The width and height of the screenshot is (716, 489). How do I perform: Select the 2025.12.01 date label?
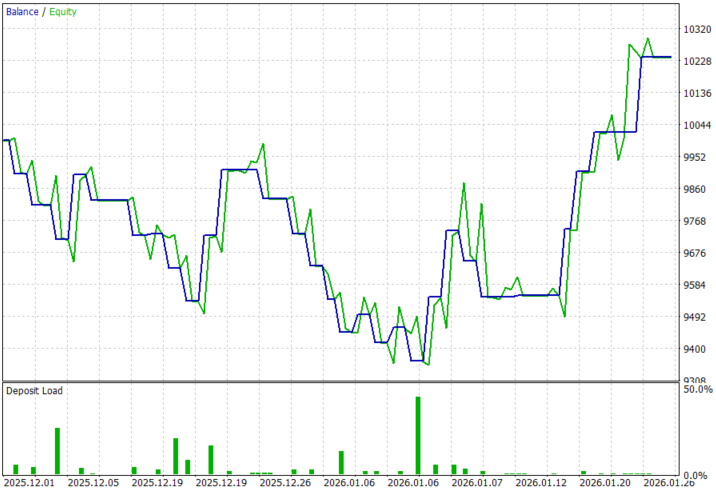coord(29,483)
